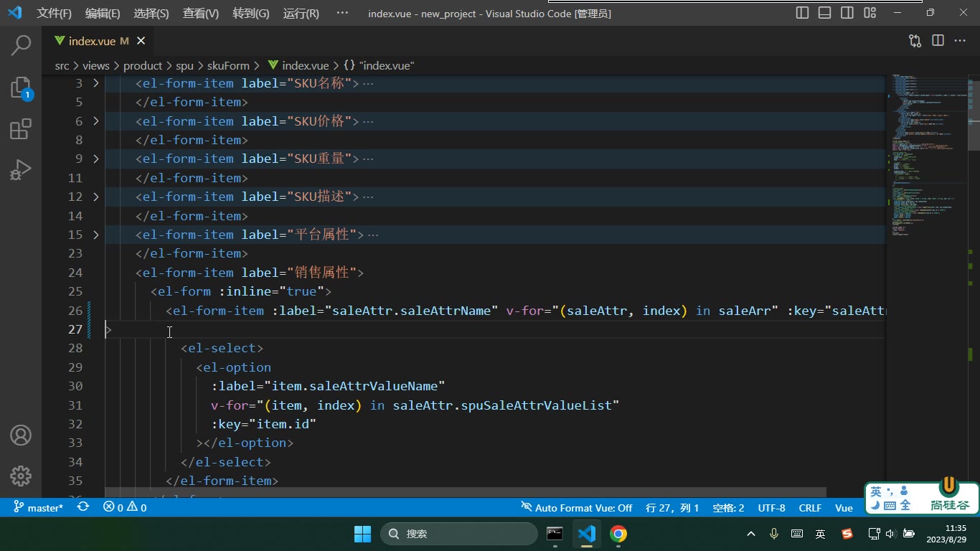
Task: Change the CRLF line ending setting
Action: point(810,507)
